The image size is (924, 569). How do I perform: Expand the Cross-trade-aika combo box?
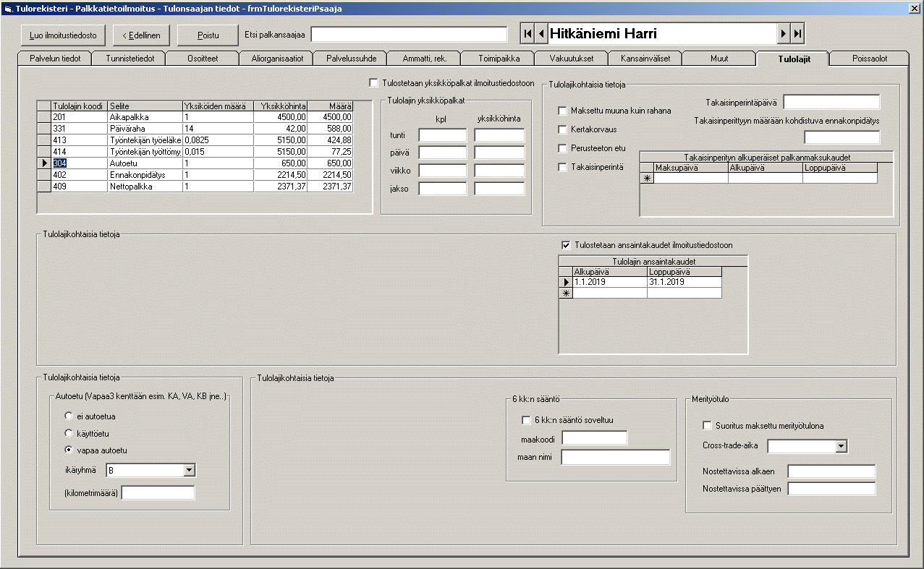840,446
